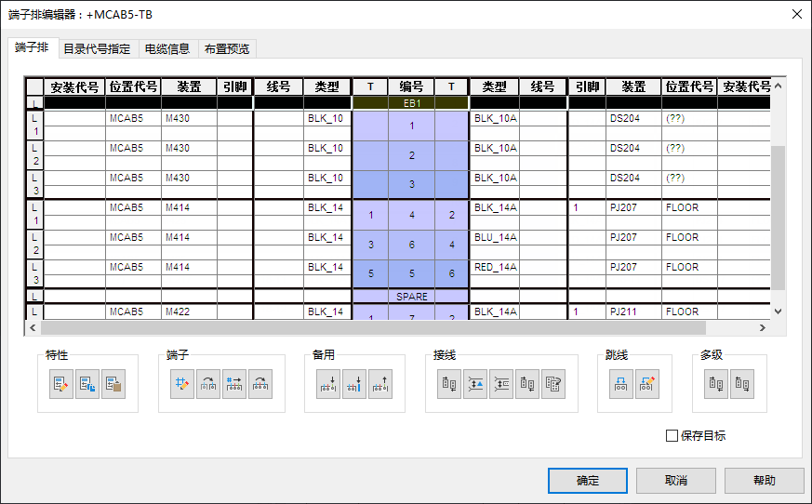Click the 取消 button
812x504 pixels.
tap(676, 481)
